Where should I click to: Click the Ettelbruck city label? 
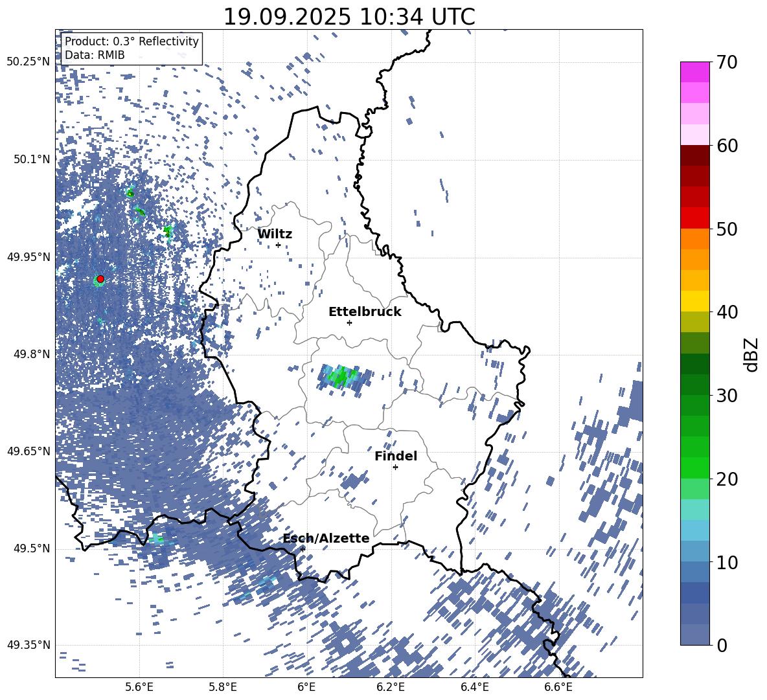(x=365, y=312)
